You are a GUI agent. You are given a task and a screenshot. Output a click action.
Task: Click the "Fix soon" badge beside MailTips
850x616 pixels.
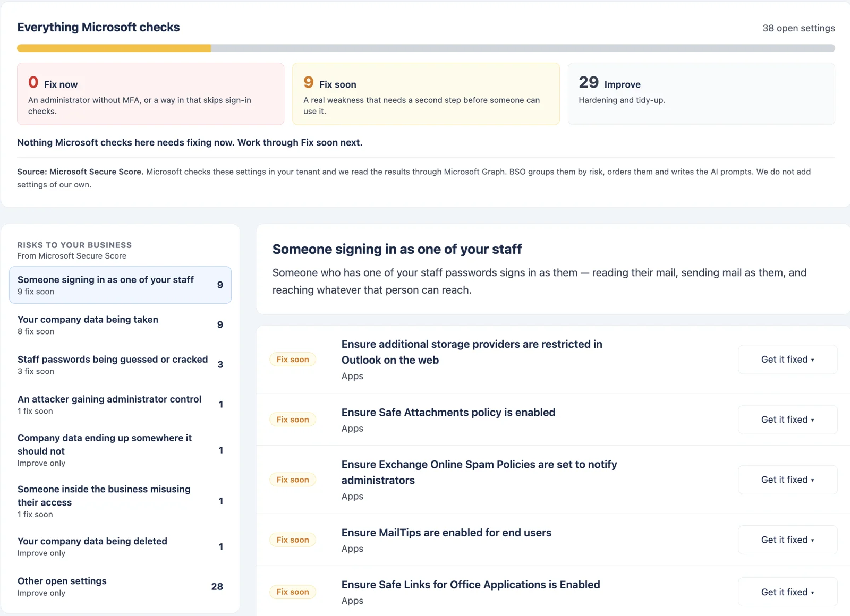[293, 540]
